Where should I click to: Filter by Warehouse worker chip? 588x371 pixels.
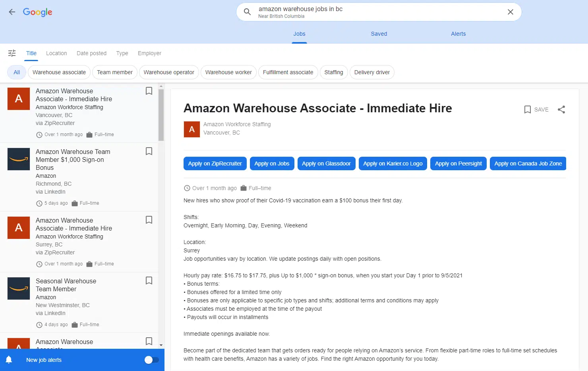coord(228,72)
